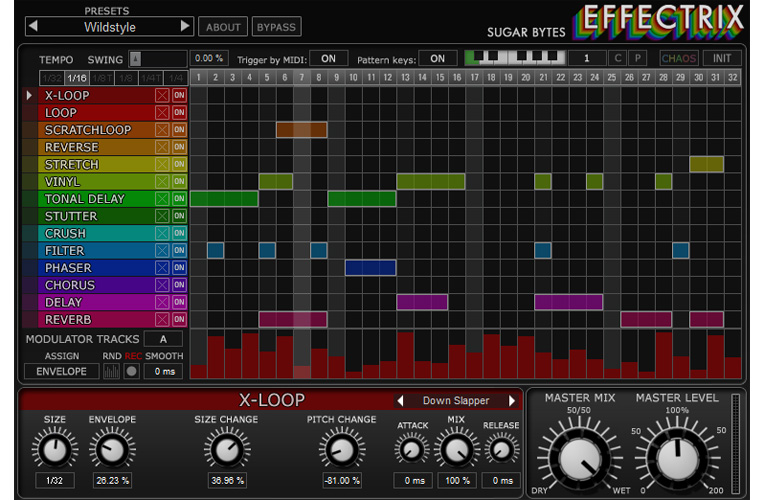The image size is (764, 500).
Task: Click the next preset right arrow
Action: point(185,27)
